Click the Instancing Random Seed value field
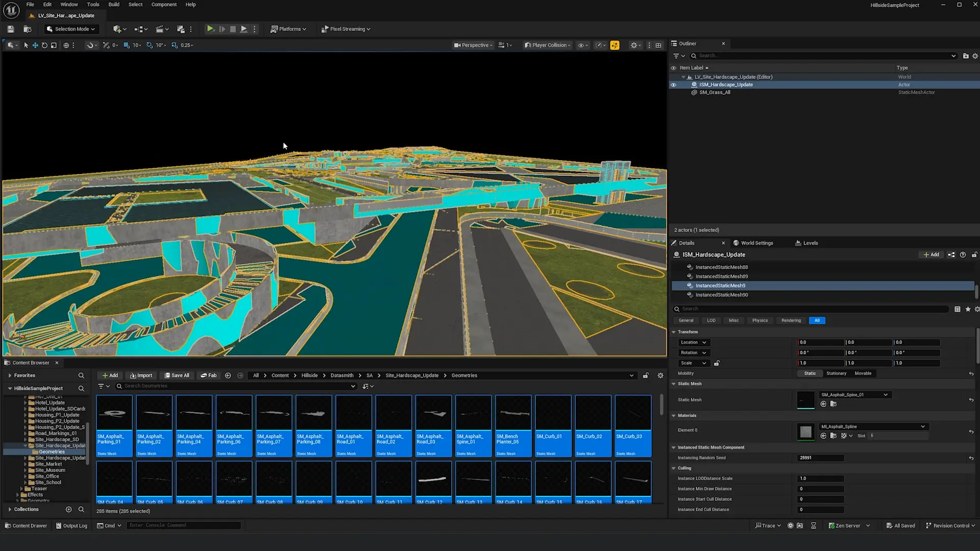 (820, 459)
